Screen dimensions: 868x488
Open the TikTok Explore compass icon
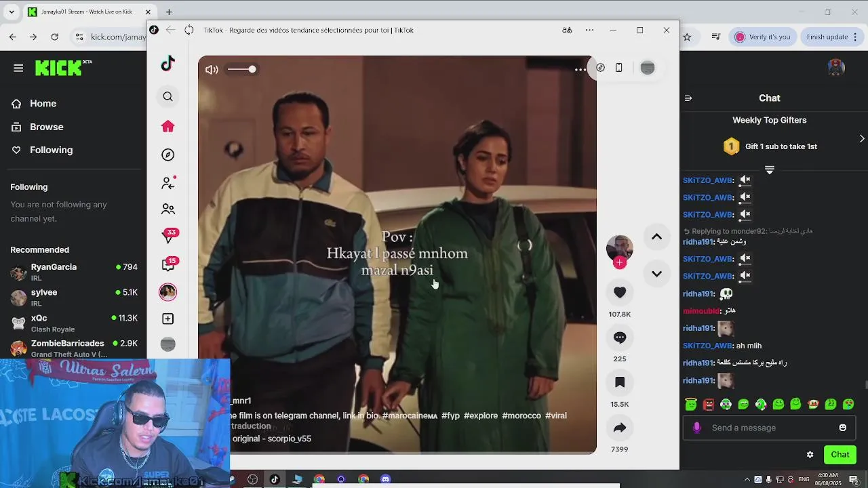pos(168,155)
